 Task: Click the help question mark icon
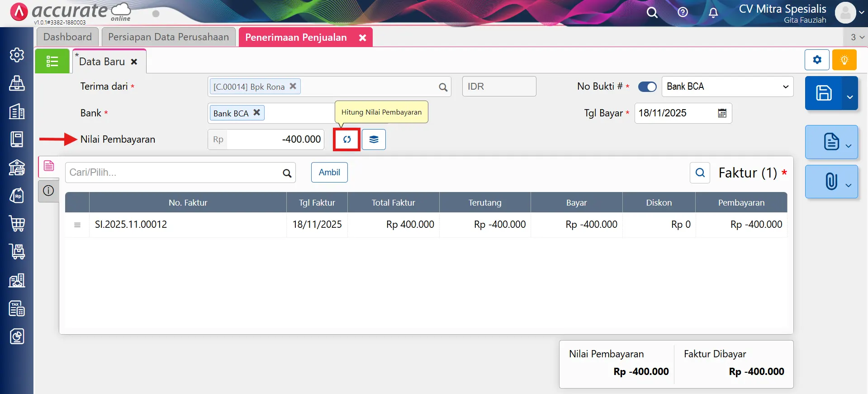683,12
